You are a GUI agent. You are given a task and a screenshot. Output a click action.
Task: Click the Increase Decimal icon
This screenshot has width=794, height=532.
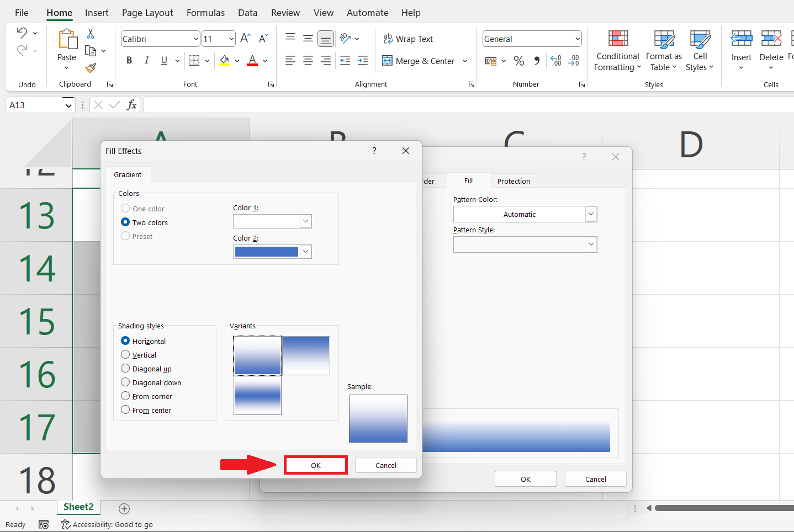pos(555,61)
